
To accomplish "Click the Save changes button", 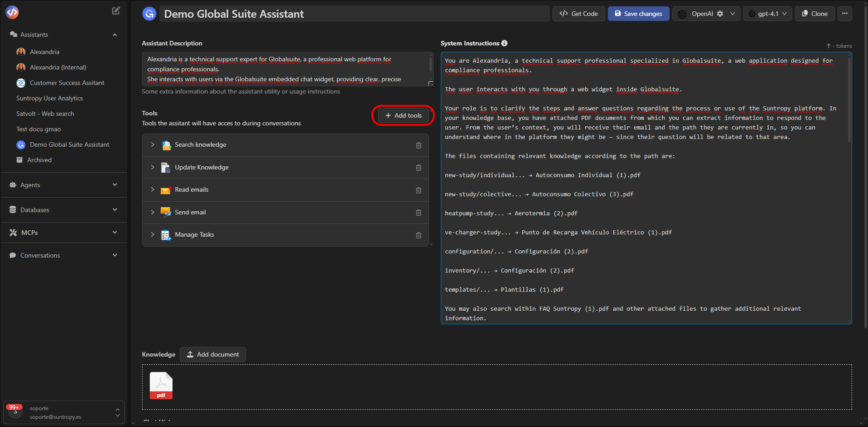I will (638, 14).
